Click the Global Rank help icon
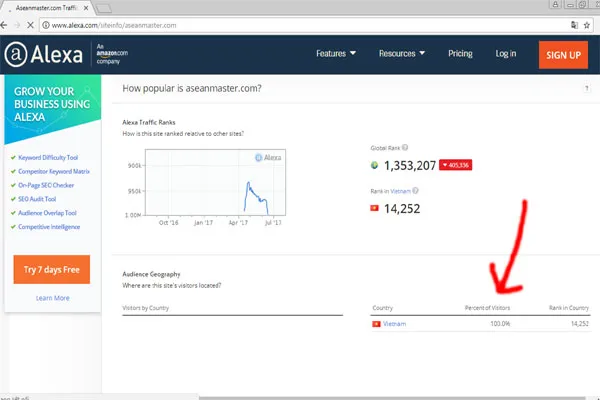Screen dimensions: 600x400 (405, 147)
